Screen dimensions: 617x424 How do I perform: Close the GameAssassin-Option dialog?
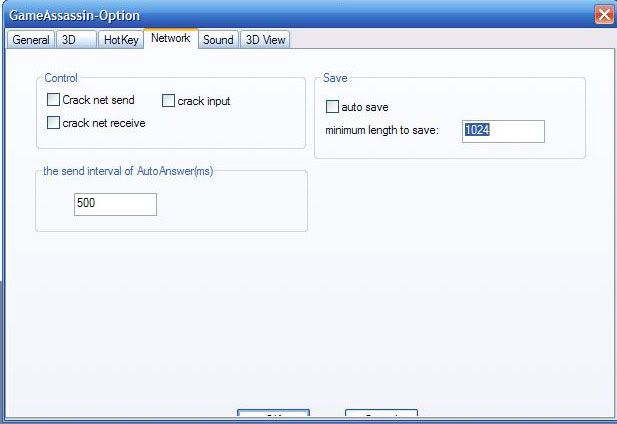tap(604, 15)
